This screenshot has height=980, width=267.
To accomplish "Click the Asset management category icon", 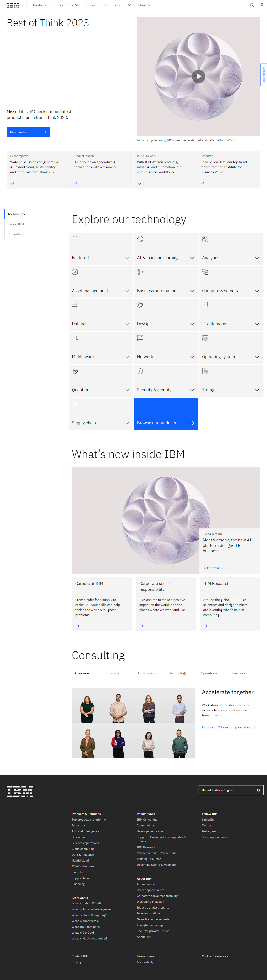I will pos(75,272).
